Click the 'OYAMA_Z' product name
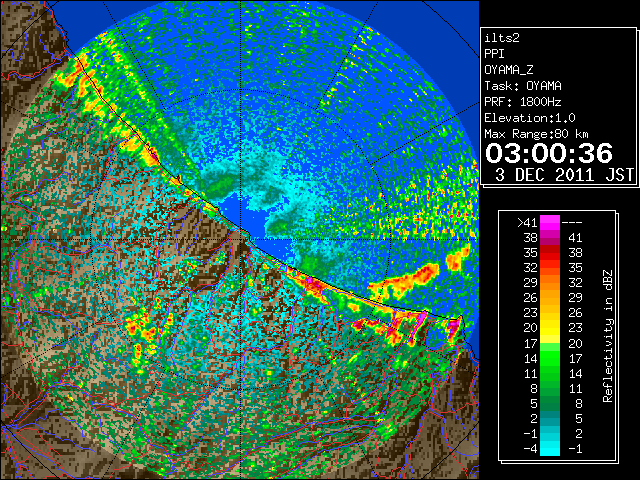The height and width of the screenshot is (480, 640). pos(509,70)
